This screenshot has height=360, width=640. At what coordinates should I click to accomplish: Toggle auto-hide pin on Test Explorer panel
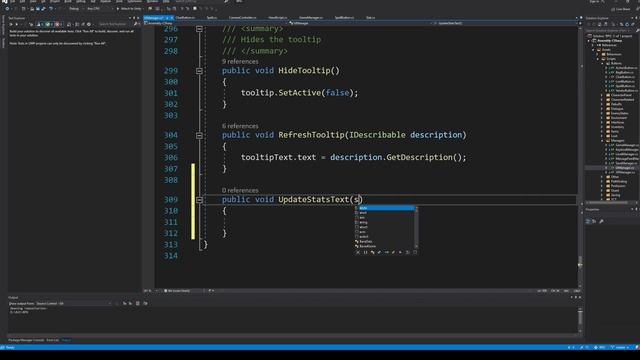[x=134, y=18]
